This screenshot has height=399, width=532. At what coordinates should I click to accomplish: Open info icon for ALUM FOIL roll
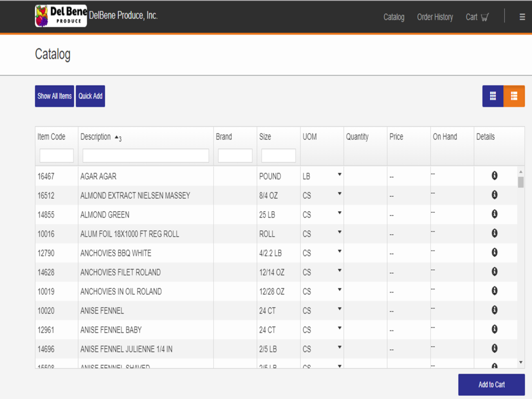pos(494,233)
